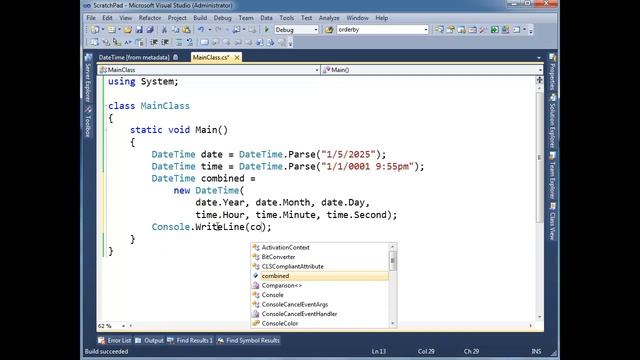Open the Undo history dropdown arrow
This screenshot has height=360, width=640.
coord(209,30)
